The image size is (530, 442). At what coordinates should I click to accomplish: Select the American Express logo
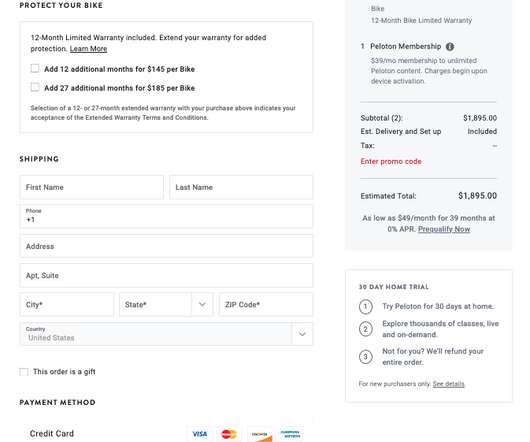[x=290, y=434]
